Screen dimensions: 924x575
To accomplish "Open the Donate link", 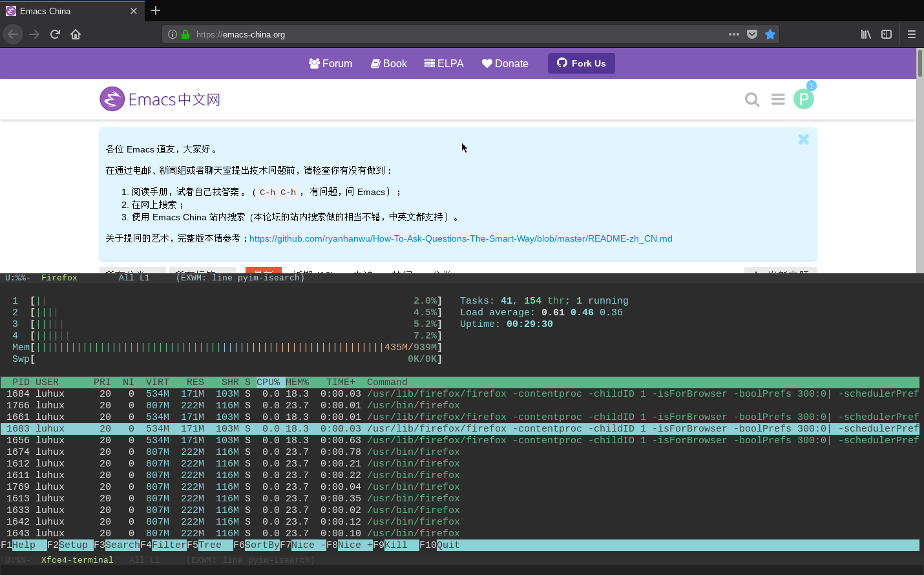I will pos(505,63).
